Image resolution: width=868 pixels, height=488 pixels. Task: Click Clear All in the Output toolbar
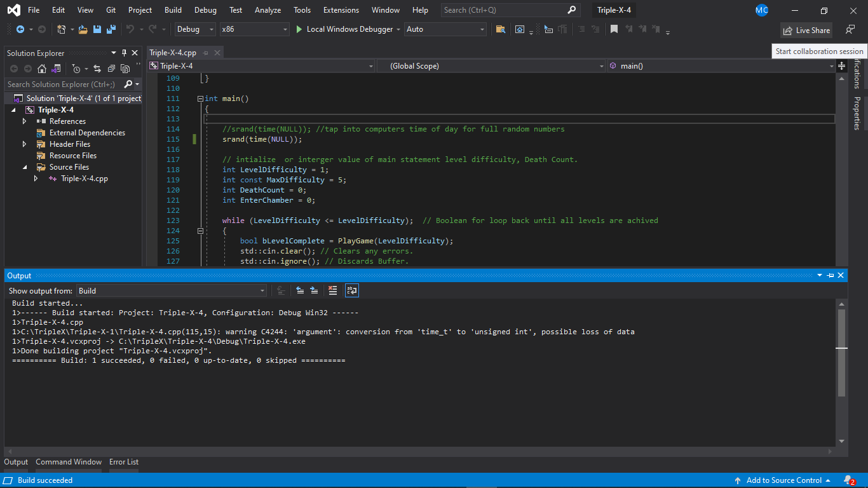(x=332, y=290)
